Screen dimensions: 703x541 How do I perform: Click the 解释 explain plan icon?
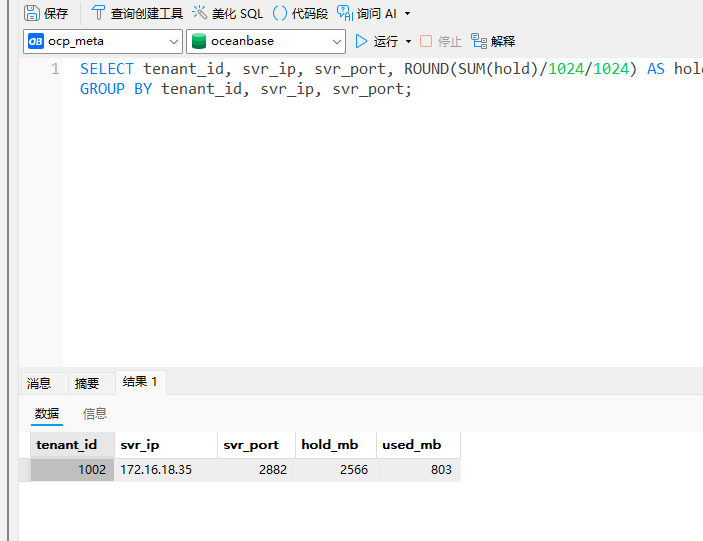click(x=480, y=41)
